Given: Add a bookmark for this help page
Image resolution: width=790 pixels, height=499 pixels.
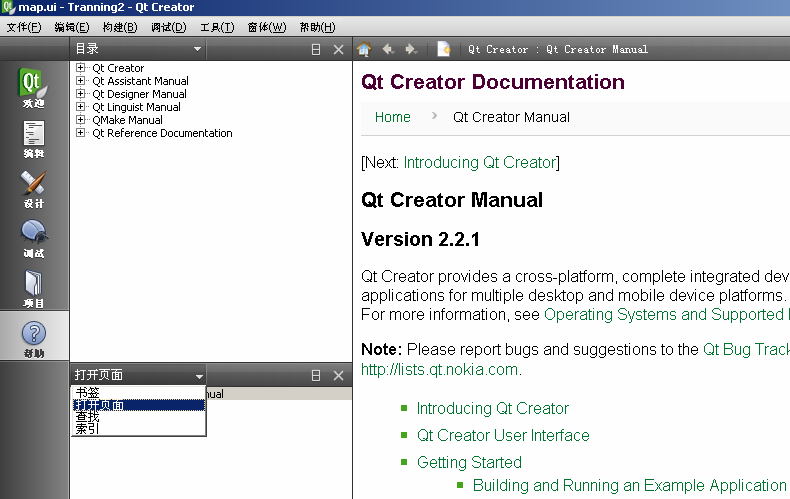Looking at the screenshot, I should click(x=443, y=49).
